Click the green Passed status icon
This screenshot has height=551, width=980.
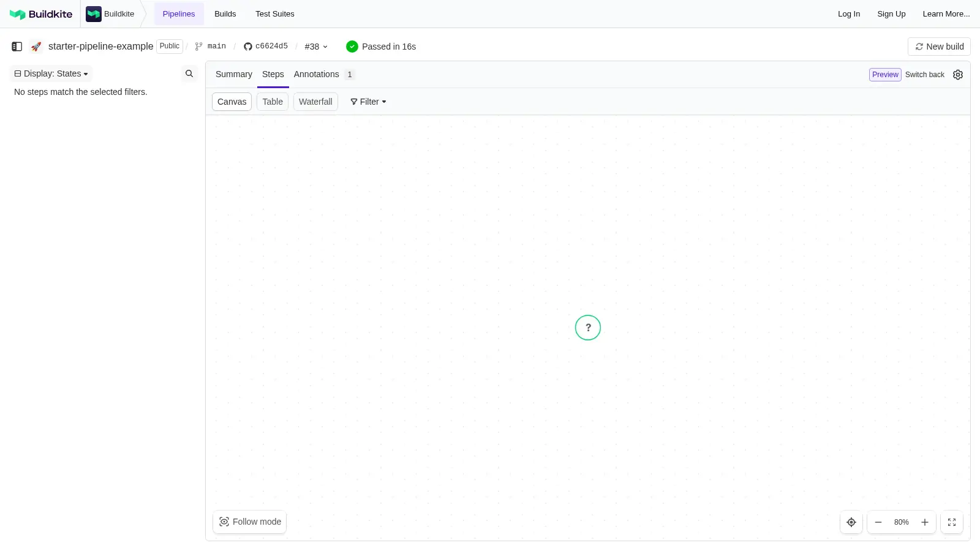click(352, 47)
